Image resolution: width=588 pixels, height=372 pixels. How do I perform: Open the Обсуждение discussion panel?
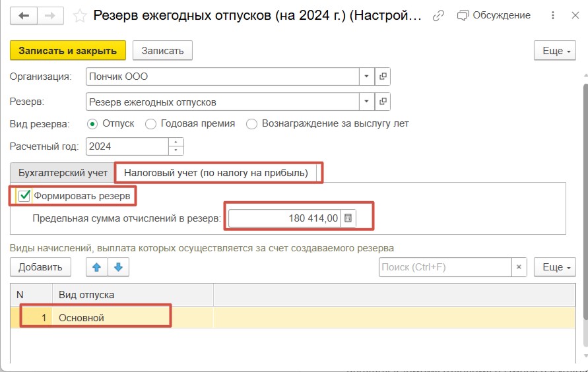494,15
